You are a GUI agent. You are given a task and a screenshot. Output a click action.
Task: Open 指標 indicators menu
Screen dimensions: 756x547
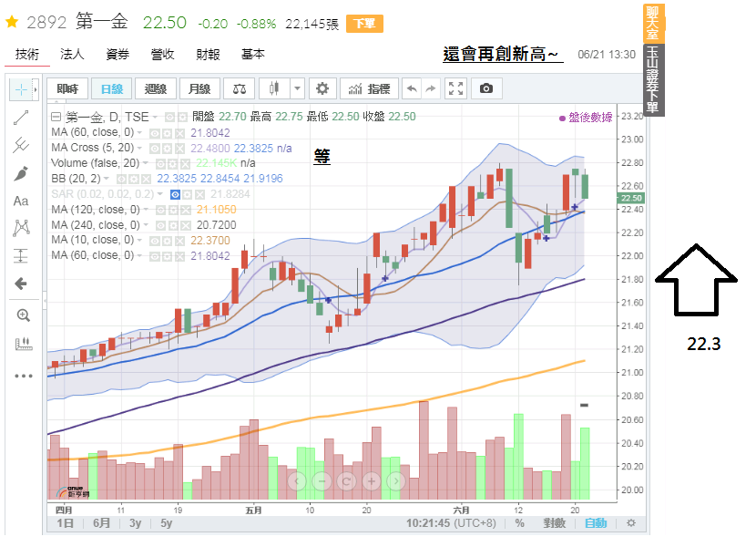pyautogui.click(x=369, y=88)
